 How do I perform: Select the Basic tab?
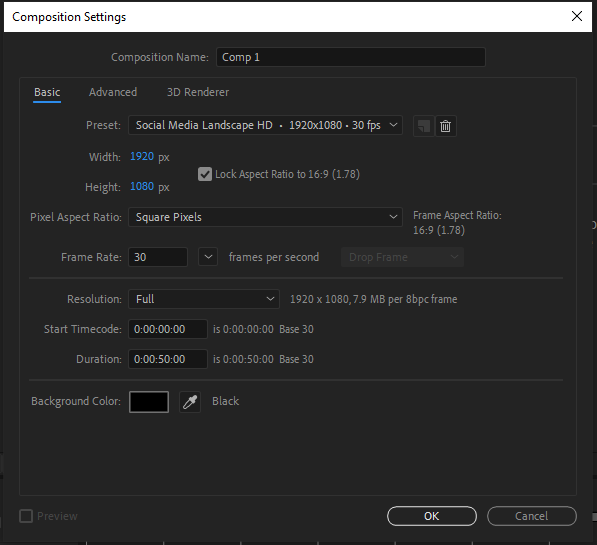(x=47, y=92)
